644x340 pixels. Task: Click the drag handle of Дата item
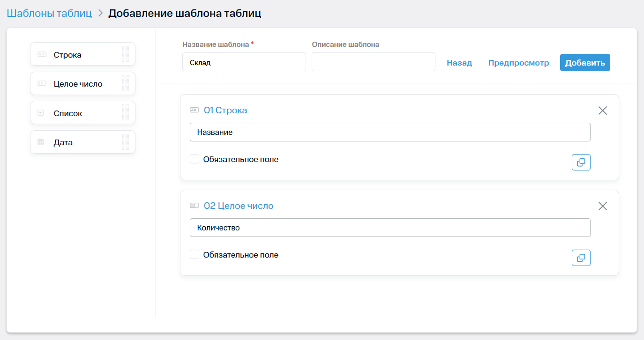coord(126,142)
